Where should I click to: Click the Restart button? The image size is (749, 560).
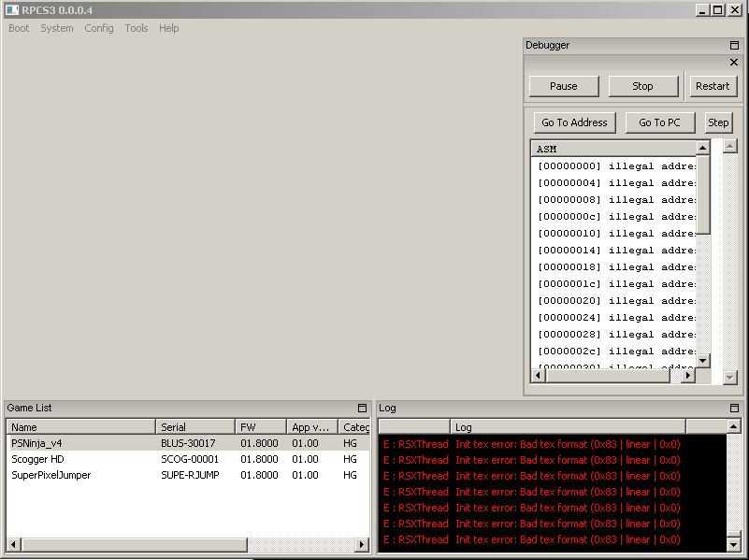click(713, 86)
